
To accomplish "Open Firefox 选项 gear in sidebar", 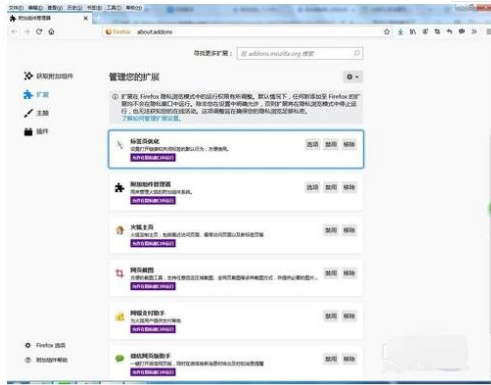I will [28, 345].
